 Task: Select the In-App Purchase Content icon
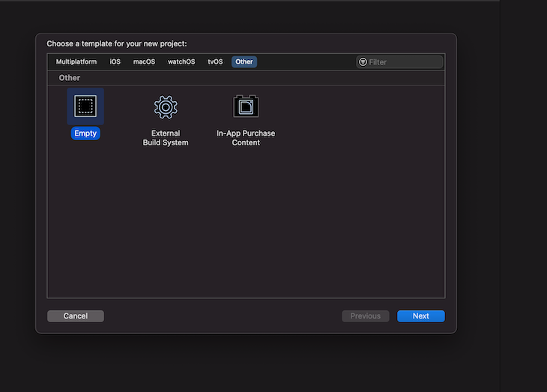click(246, 106)
